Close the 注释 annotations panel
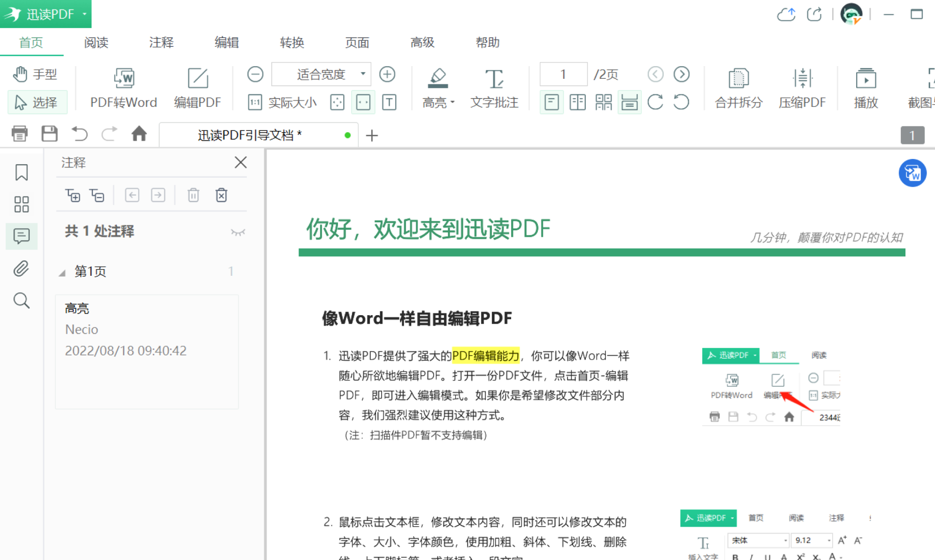Screen dimensions: 935x560 [241, 162]
